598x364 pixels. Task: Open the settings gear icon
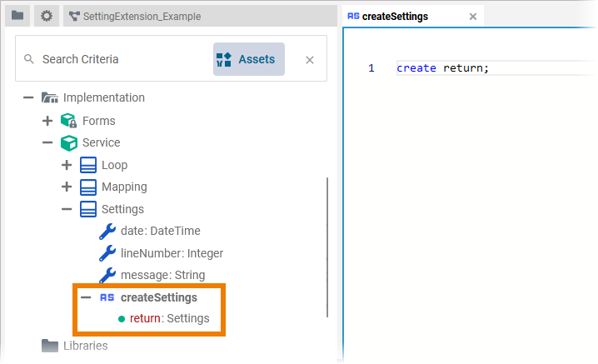click(x=47, y=16)
